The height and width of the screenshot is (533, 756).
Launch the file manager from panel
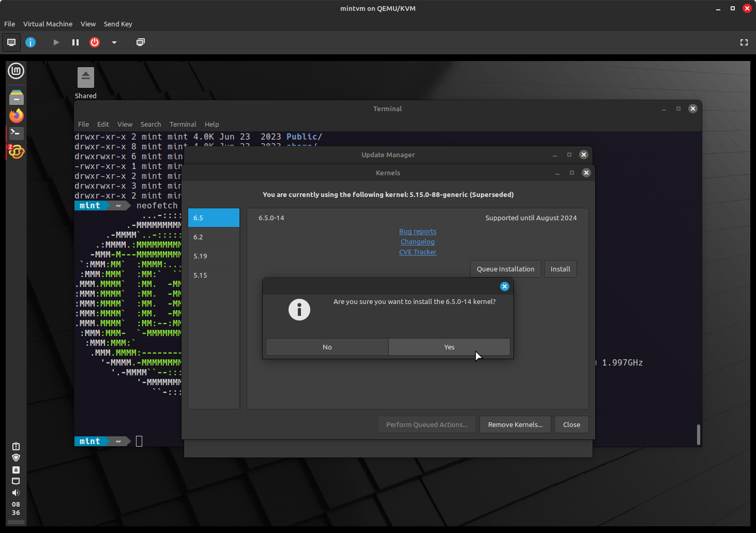(16, 97)
